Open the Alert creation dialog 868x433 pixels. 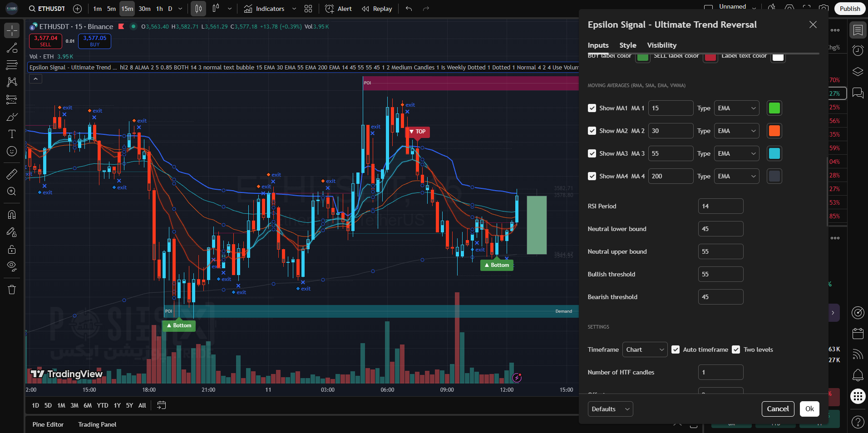339,9
